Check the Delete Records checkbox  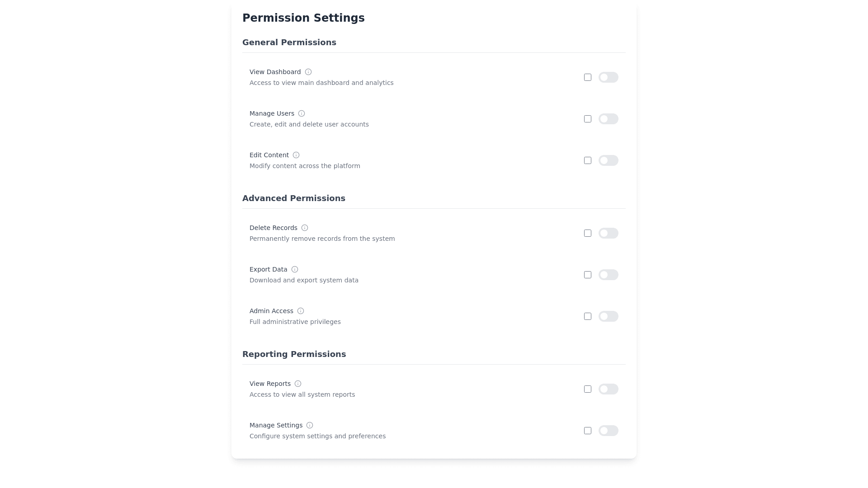click(588, 233)
